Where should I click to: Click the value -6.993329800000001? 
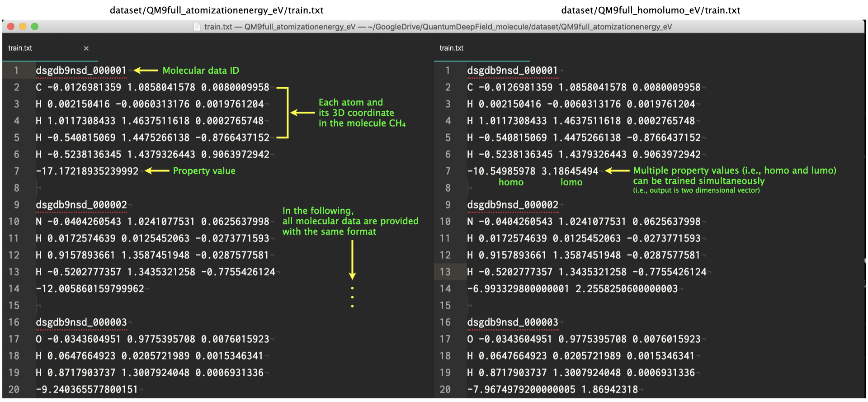point(518,289)
